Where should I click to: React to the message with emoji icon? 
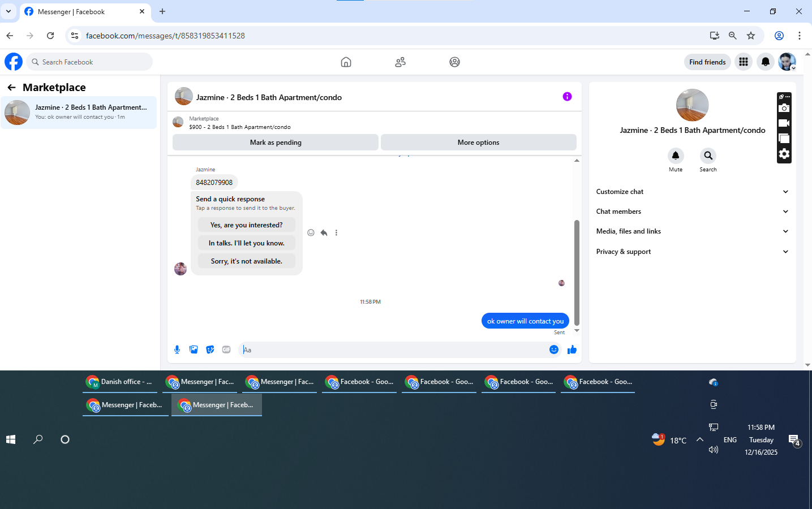(311, 232)
